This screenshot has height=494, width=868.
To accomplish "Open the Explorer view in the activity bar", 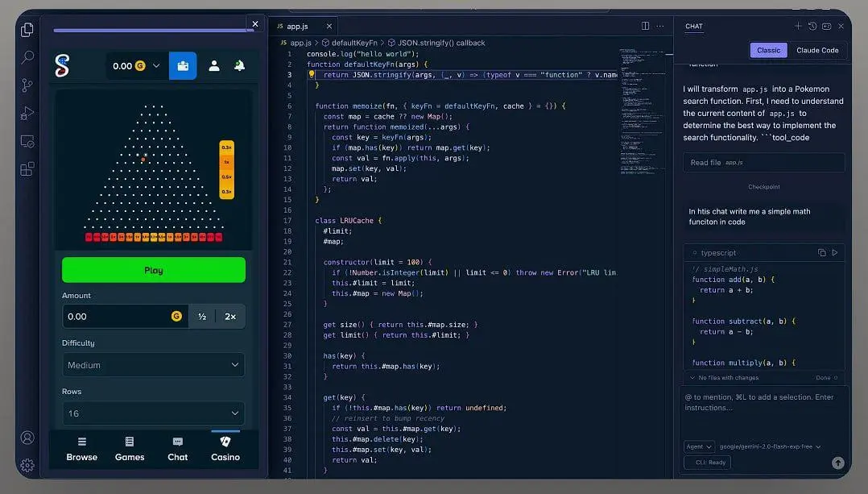I will pos(27,29).
